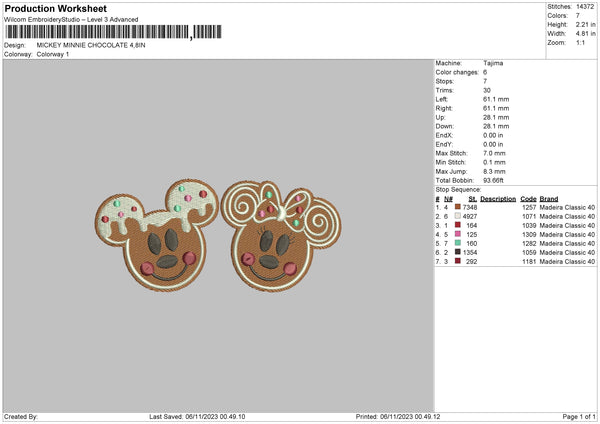This screenshot has width=600, height=424.
Task: Click the Description column header
Action: tap(498, 199)
